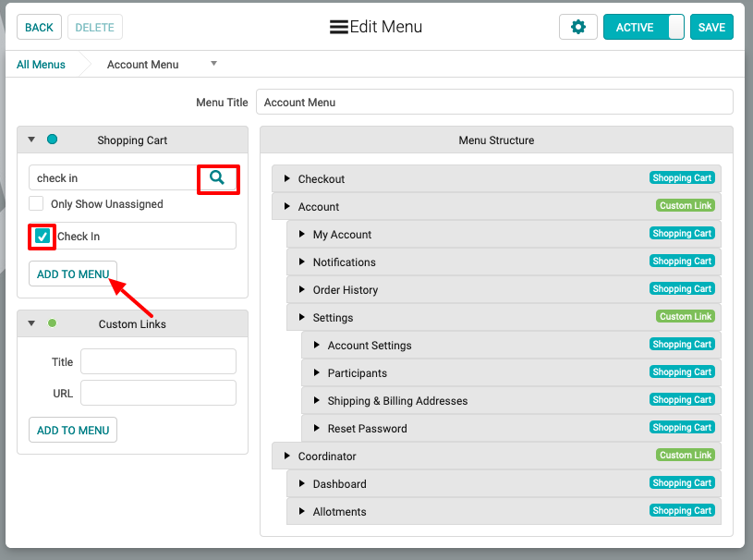
Task: Click the BACK button
Action: 40,27
